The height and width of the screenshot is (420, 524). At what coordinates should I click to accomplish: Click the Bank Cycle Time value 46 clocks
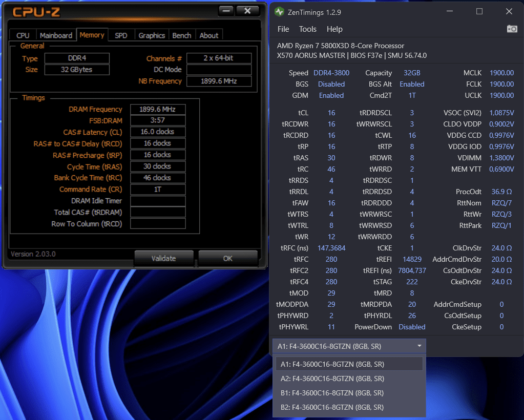(x=158, y=178)
